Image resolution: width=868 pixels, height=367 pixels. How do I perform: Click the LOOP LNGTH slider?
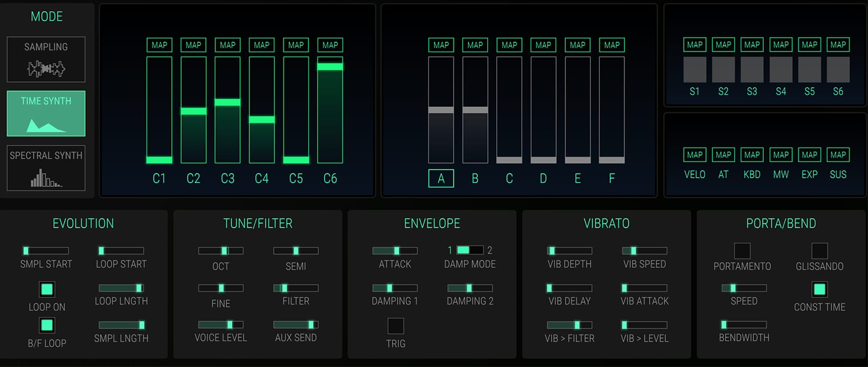tap(121, 288)
